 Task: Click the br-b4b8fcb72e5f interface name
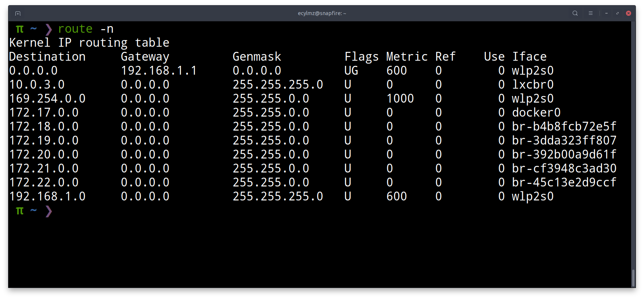[x=564, y=127]
